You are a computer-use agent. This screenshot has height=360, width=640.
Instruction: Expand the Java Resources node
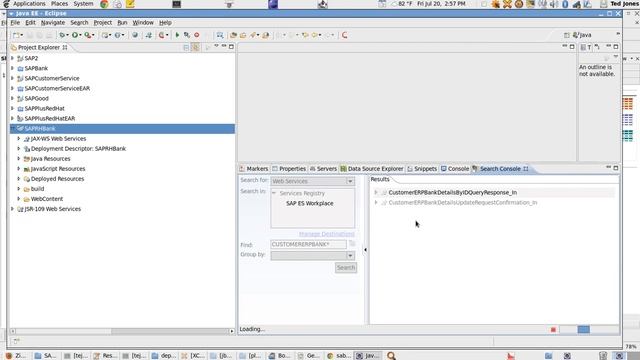click(18, 158)
